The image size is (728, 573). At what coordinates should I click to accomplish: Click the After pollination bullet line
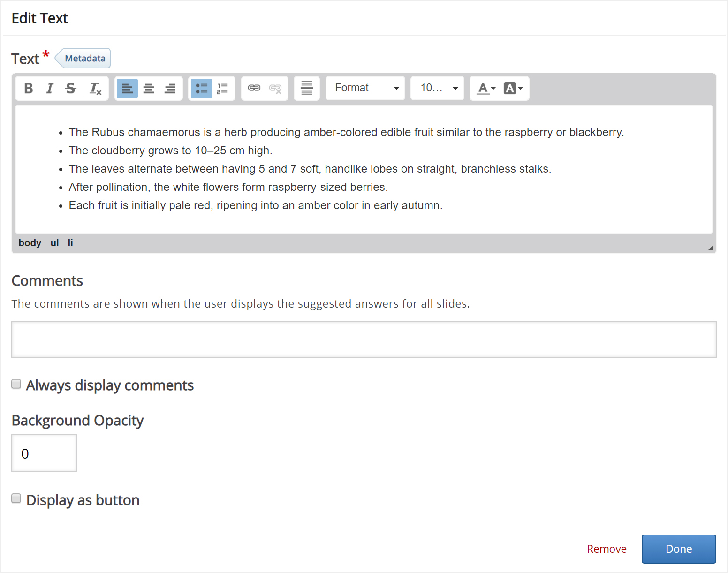228,187
